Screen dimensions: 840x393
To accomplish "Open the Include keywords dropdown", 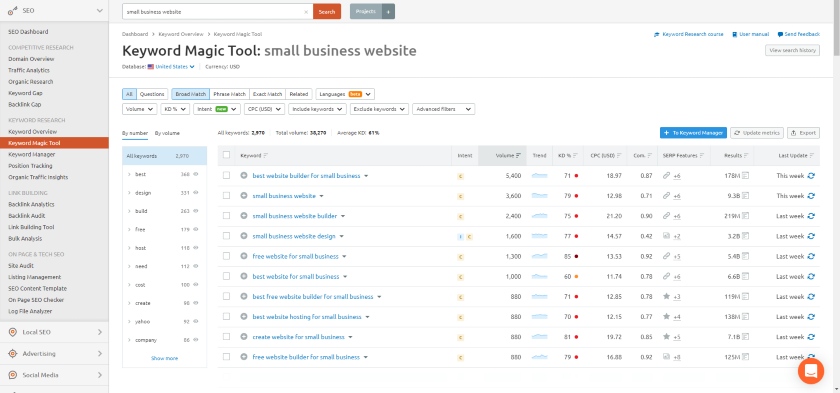I will tap(318, 109).
